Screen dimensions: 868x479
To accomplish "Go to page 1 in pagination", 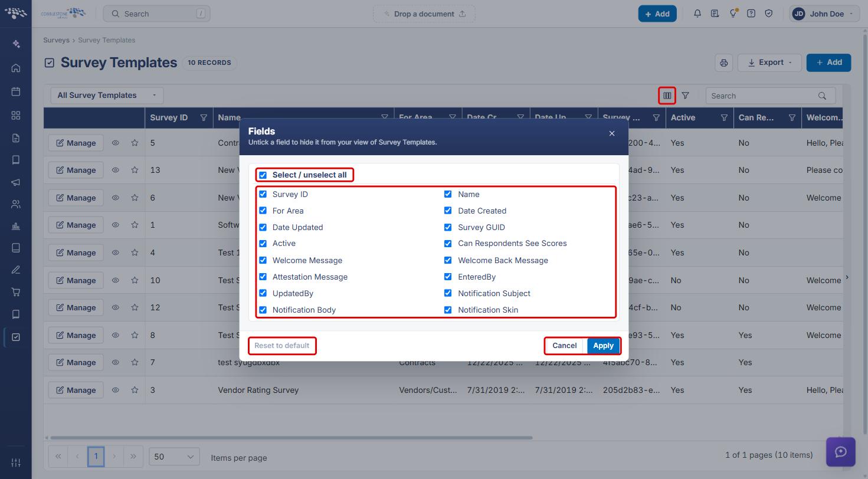I will [x=96, y=456].
